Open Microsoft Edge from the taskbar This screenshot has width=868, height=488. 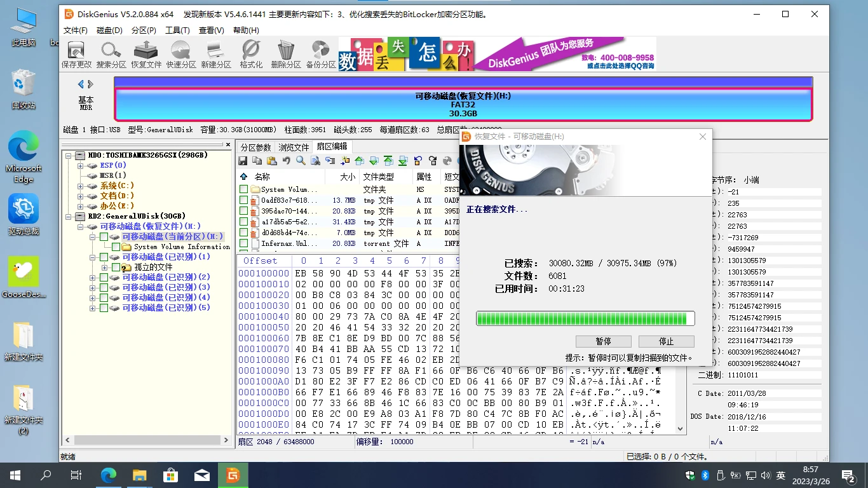tap(109, 475)
